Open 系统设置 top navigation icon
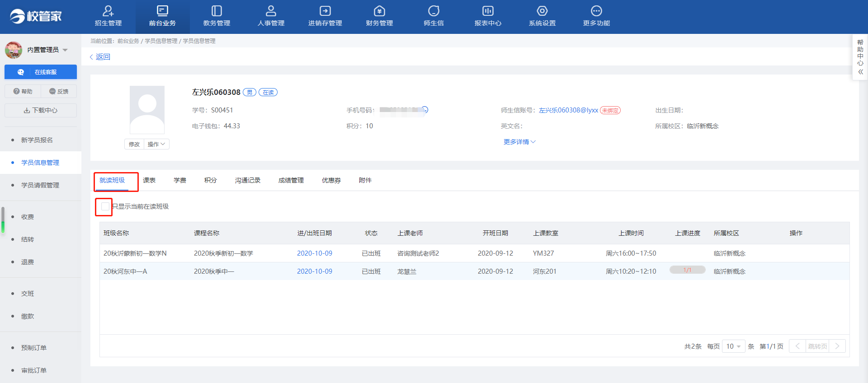The width and height of the screenshot is (868, 383). [542, 11]
